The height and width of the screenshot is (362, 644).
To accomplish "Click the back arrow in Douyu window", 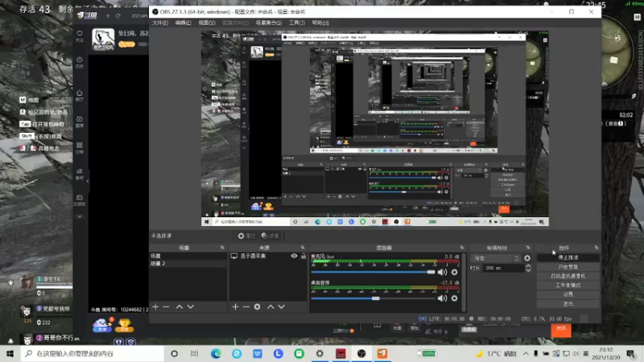I will [x=109, y=15].
